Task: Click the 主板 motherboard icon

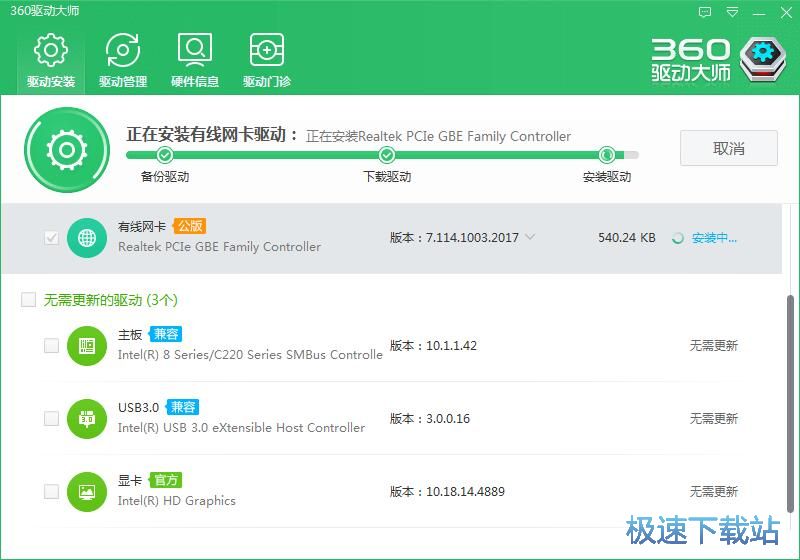Action: [87, 346]
